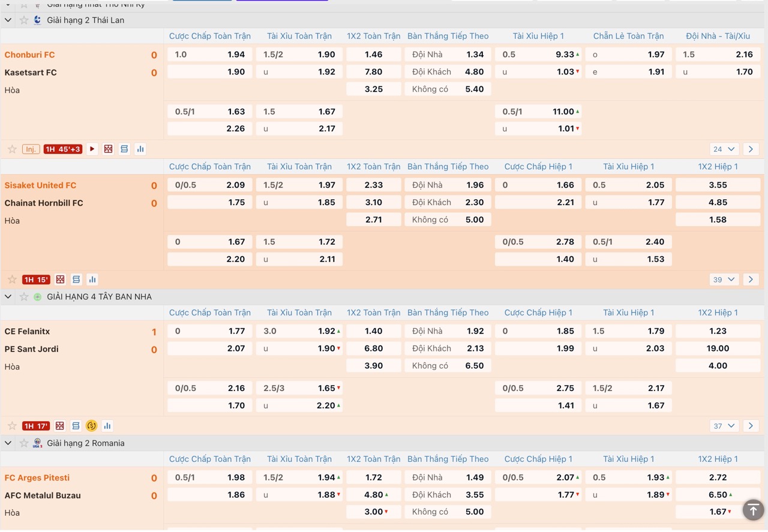This screenshot has width=768, height=532.
Task: Click the 1H 17' match time badge
Action: coord(36,426)
